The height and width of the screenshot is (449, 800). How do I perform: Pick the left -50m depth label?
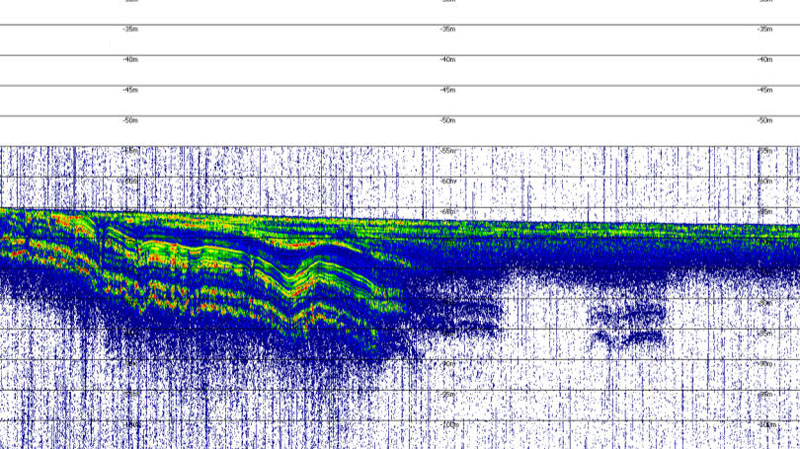129,120
